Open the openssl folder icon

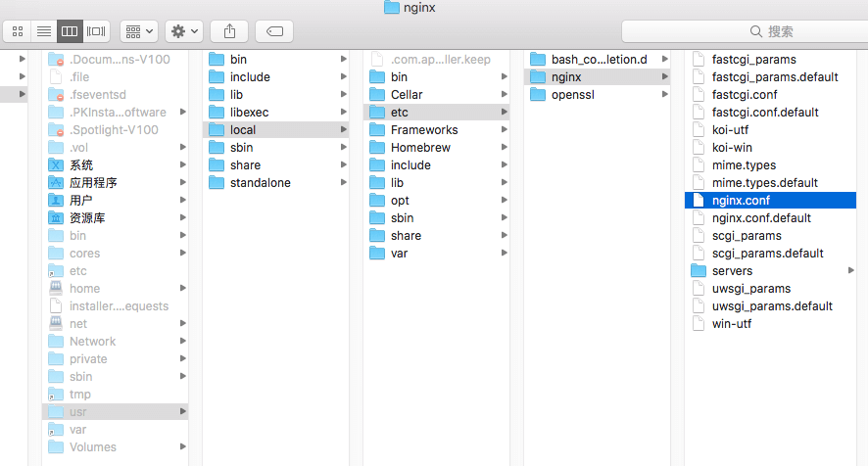[538, 95]
